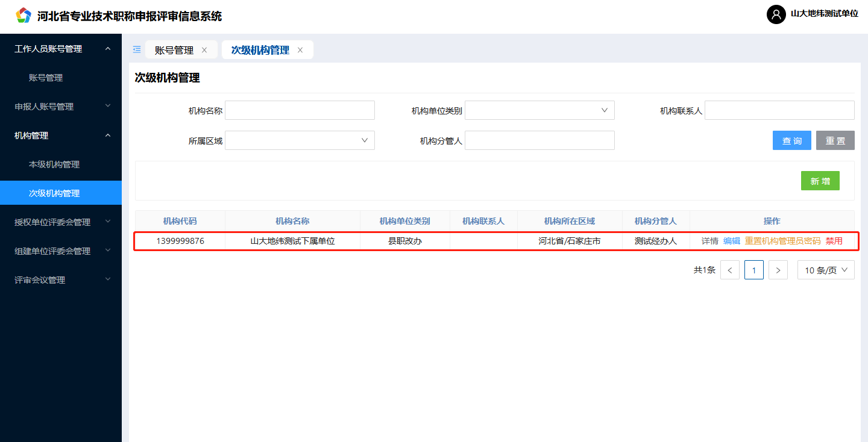Image resolution: width=868 pixels, height=442 pixels.
Task: Click the user avatar icon
Action: pos(776,14)
